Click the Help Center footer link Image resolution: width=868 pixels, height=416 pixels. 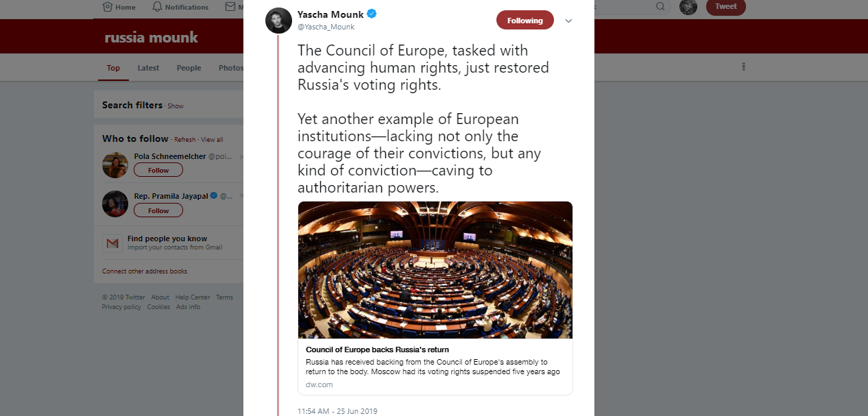point(193,297)
